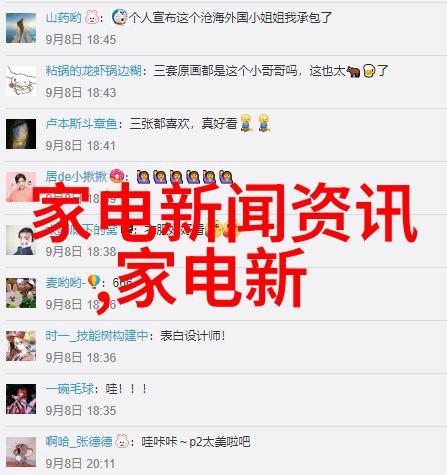Click the rabbit badge beside 山药哟
This screenshot has width=447, height=475.
(92, 18)
